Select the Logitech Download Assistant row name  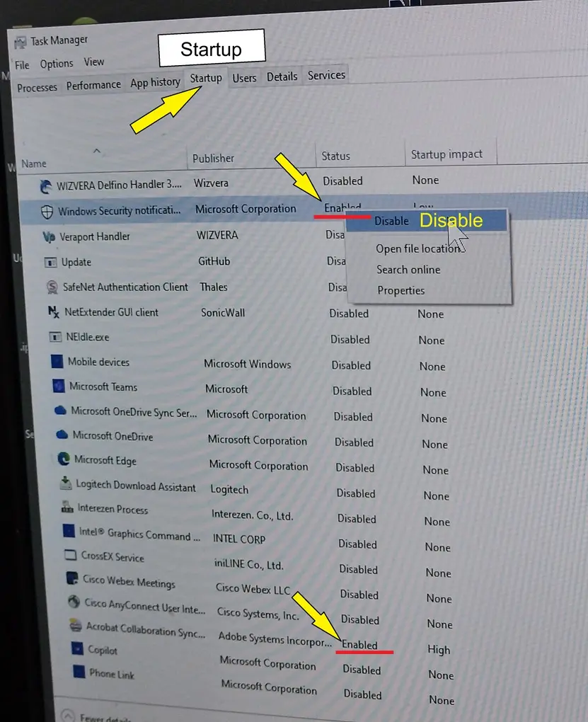tap(136, 486)
